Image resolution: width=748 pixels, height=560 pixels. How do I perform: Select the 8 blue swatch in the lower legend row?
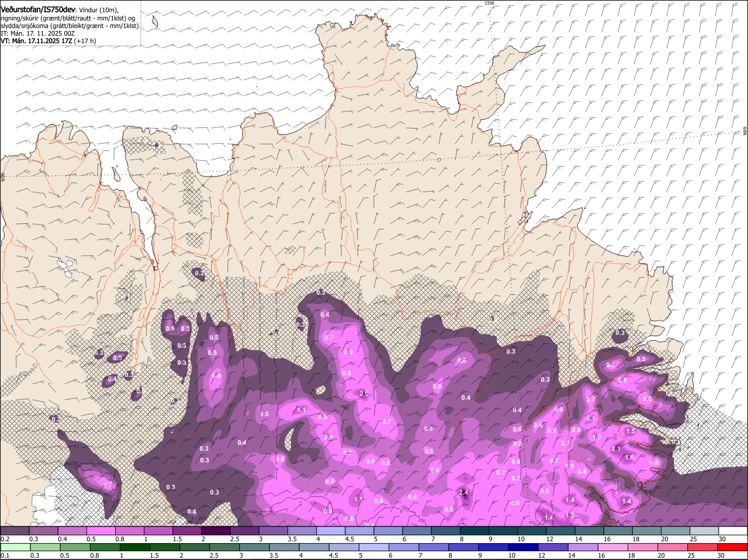(x=464, y=547)
